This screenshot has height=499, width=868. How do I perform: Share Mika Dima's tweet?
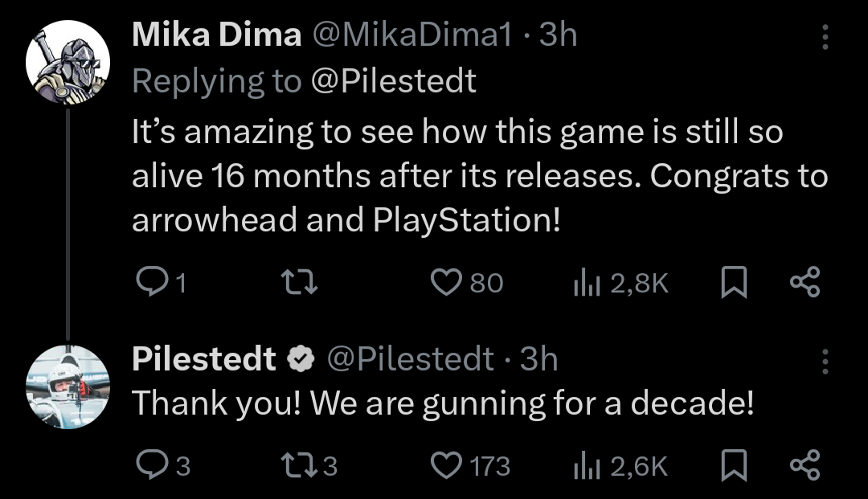pos(805,282)
